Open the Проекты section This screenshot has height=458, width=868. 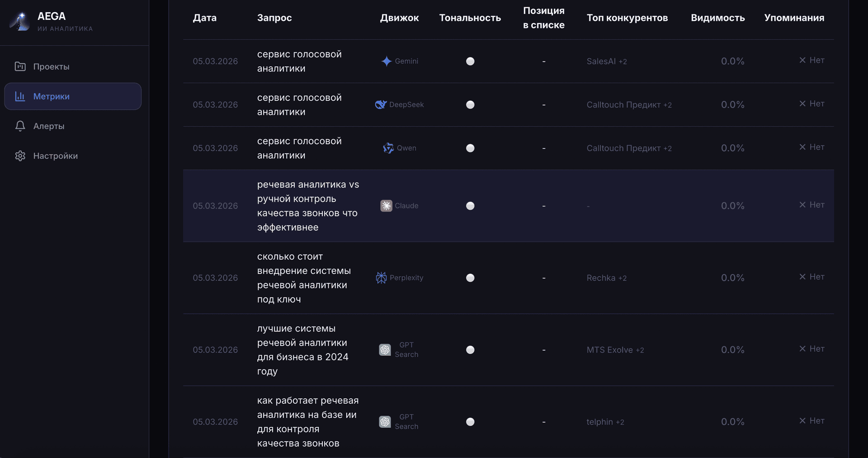click(x=51, y=66)
